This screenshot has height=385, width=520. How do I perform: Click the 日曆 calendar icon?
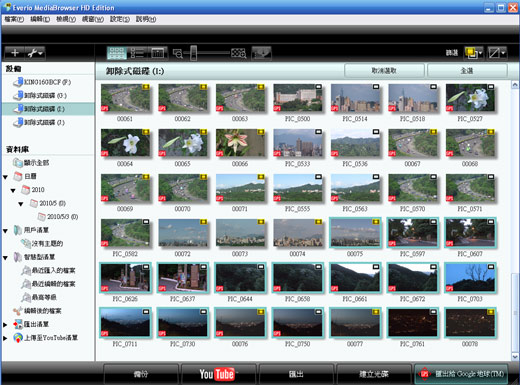pos(17,176)
